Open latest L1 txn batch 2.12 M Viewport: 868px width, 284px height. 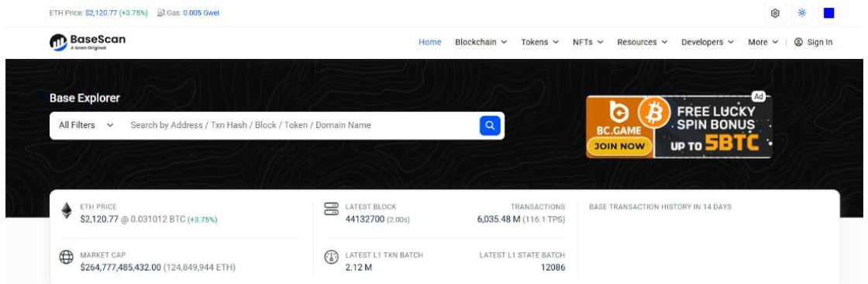point(358,268)
